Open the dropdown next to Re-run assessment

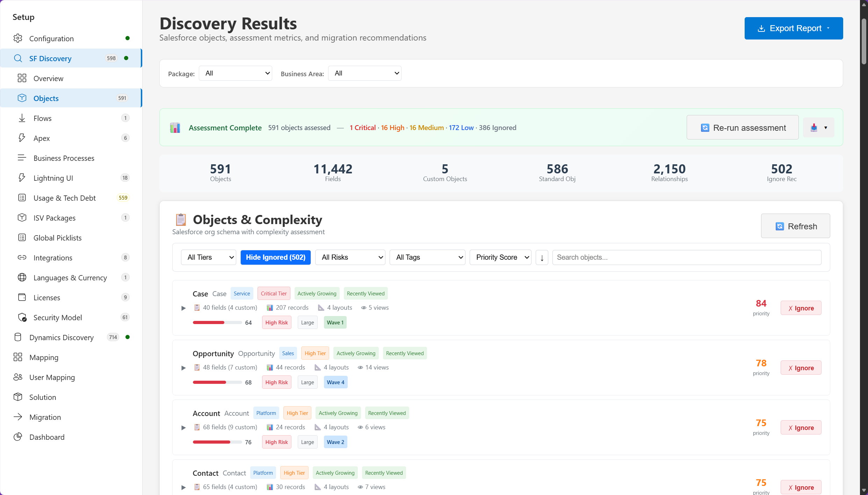(818, 128)
